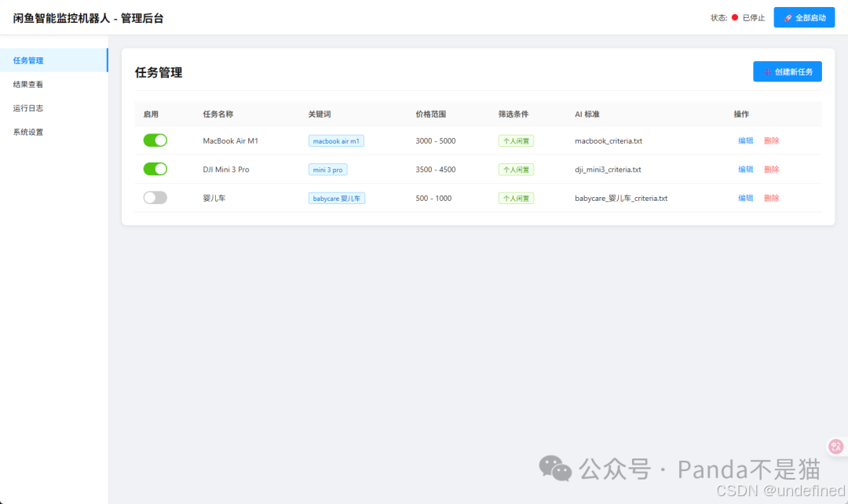848x504 pixels.
Task: Click the 闲鱼智能监控机器人 - 管理后台 title
Action: (x=88, y=18)
